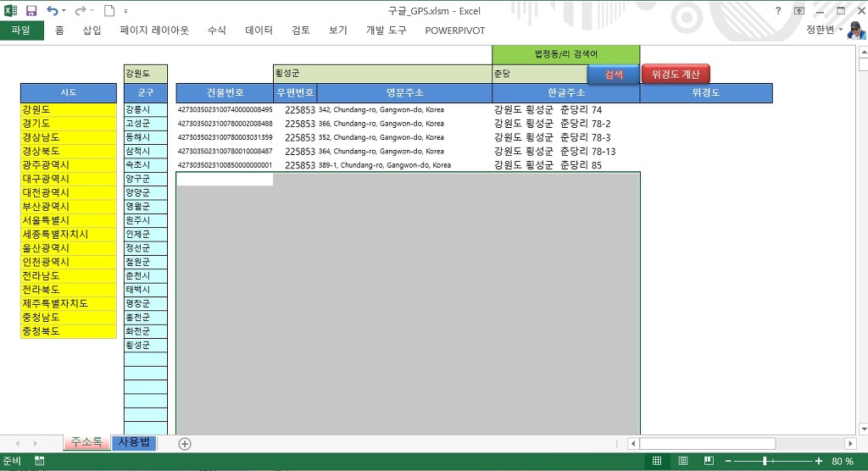
Task: Click the macro recording icon in status bar
Action: coord(38,462)
